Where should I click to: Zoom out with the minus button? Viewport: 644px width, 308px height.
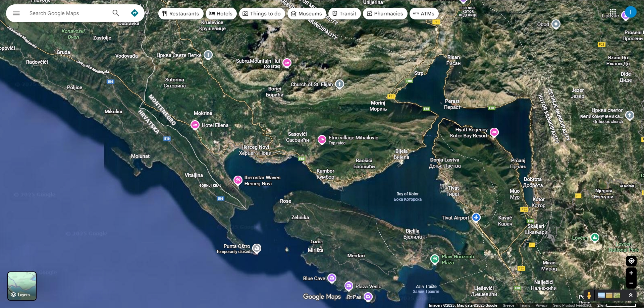coord(631,283)
